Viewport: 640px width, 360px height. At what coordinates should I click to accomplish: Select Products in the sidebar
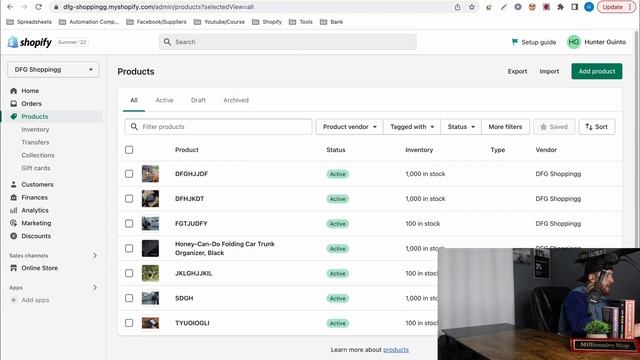coord(35,116)
